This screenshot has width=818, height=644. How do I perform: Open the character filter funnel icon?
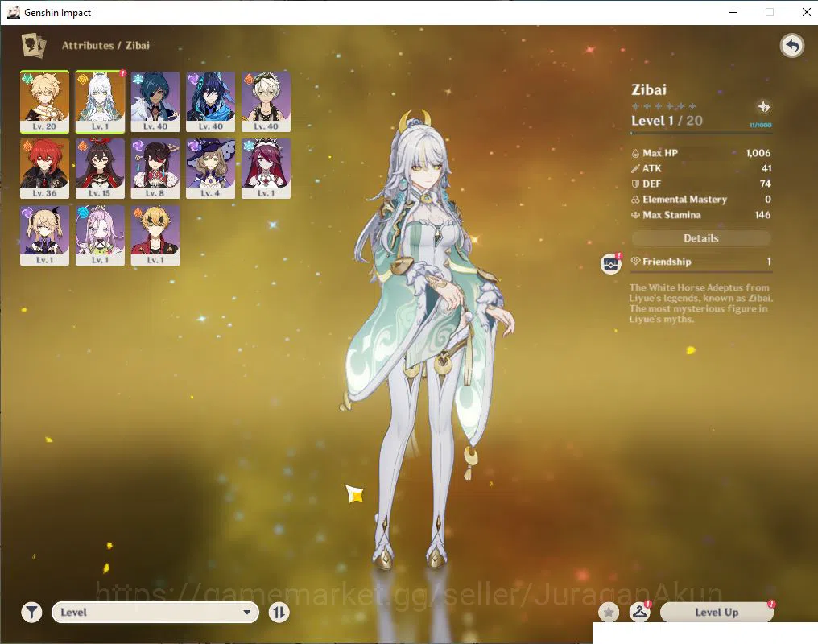32,612
